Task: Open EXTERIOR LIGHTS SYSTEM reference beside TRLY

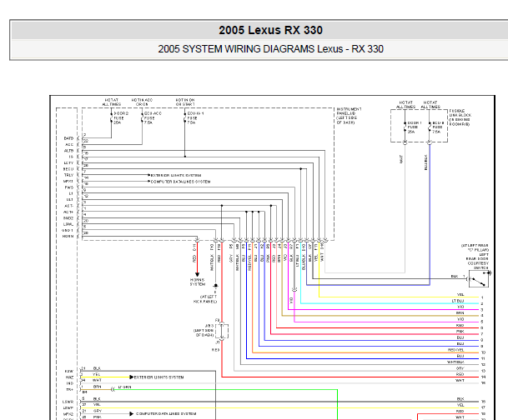Action: [176, 175]
